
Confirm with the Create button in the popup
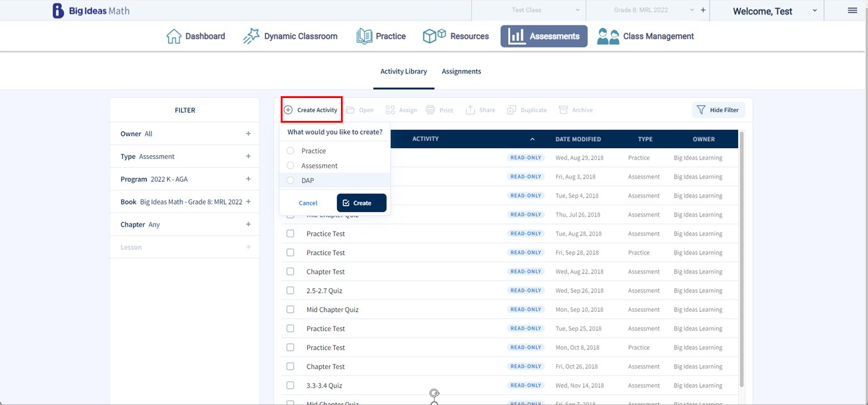pos(361,203)
